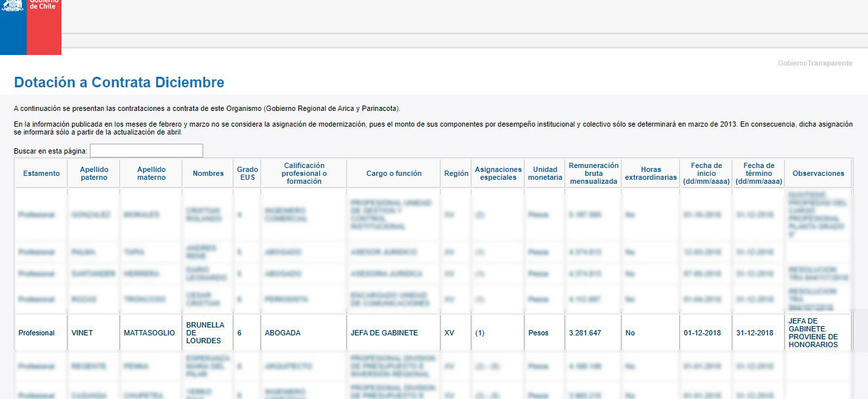
Task: Click the Gobierno de Chile logo
Action: click(x=30, y=26)
